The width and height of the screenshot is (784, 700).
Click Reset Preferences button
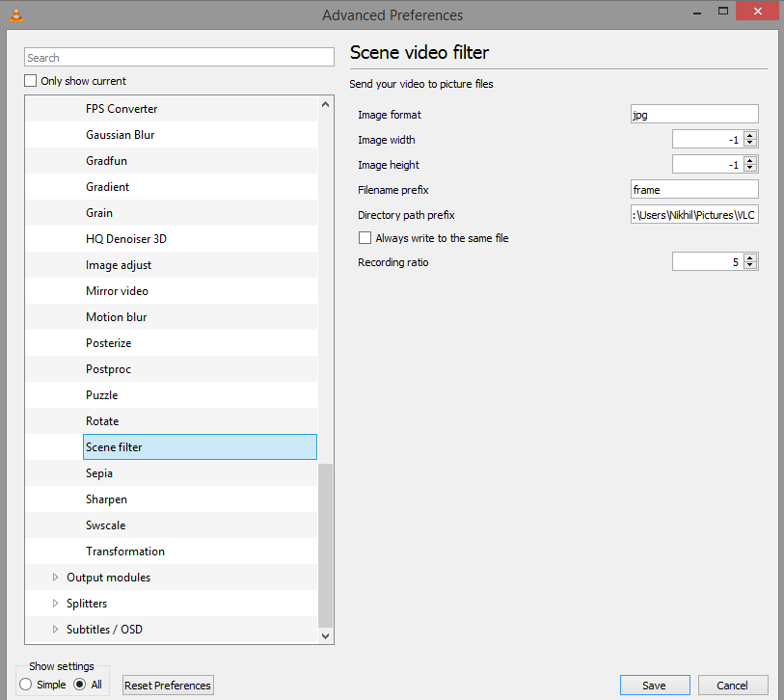(x=169, y=686)
